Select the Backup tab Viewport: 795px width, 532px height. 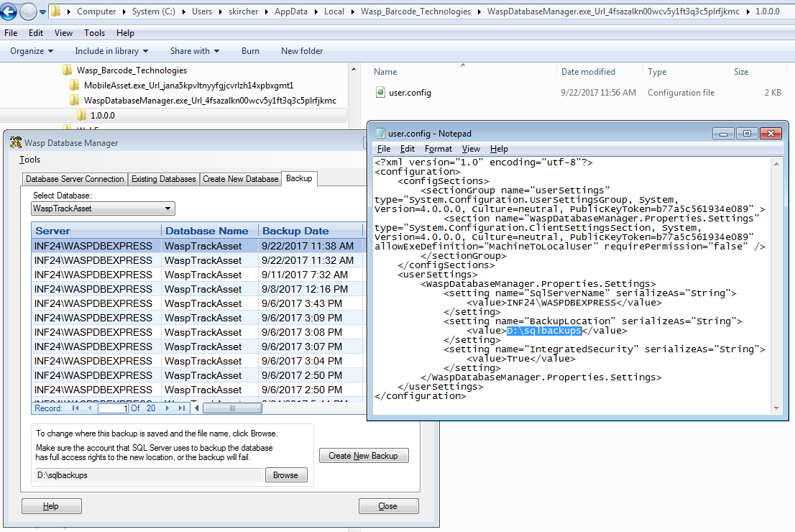coord(299,178)
